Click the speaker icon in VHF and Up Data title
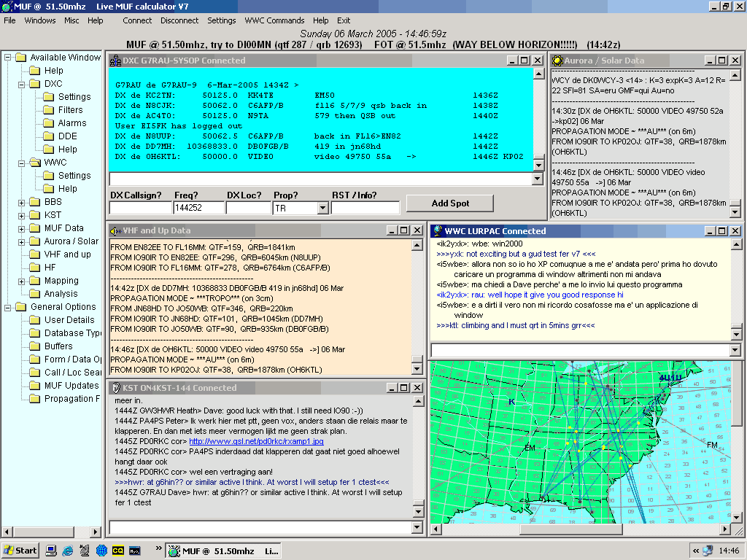747x560 pixels. [115, 231]
